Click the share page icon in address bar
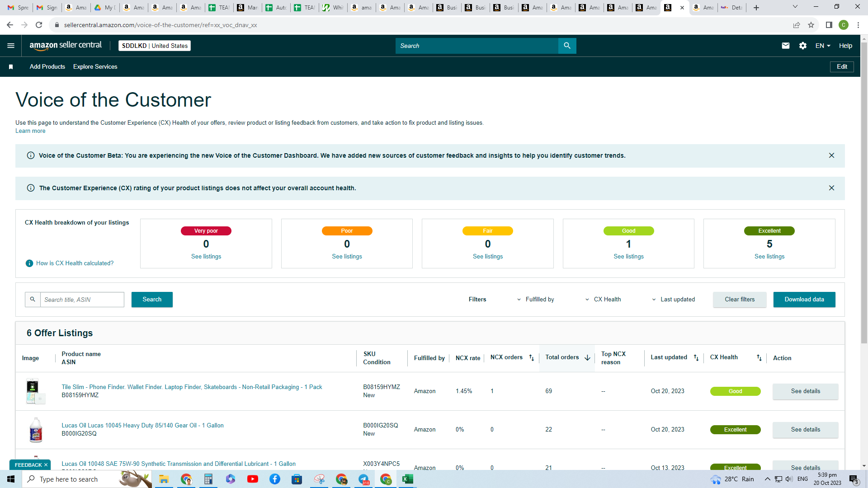This screenshot has height=488, width=868. [x=797, y=25]
